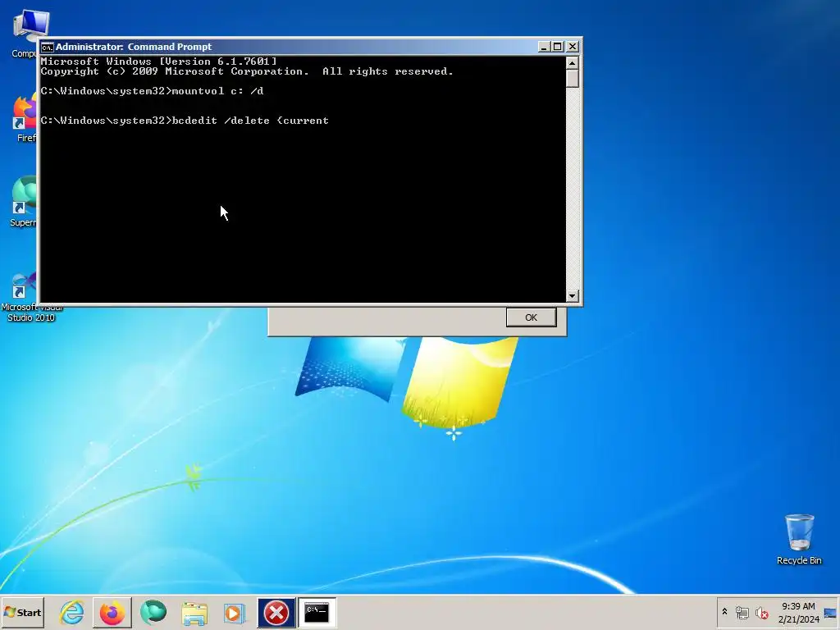
Task: Switch to the red X error taskbar window
Action: tap(276, 612)
